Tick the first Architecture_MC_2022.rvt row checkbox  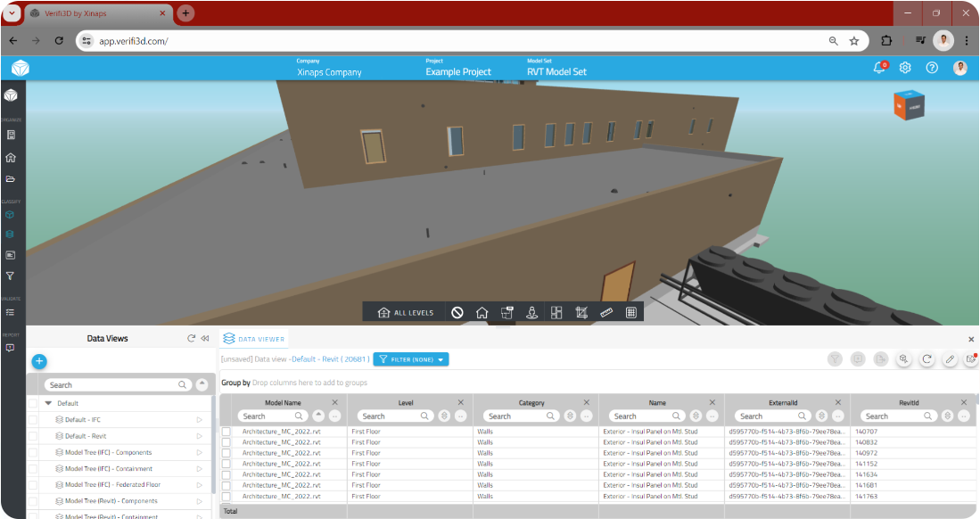coord(226,432)
